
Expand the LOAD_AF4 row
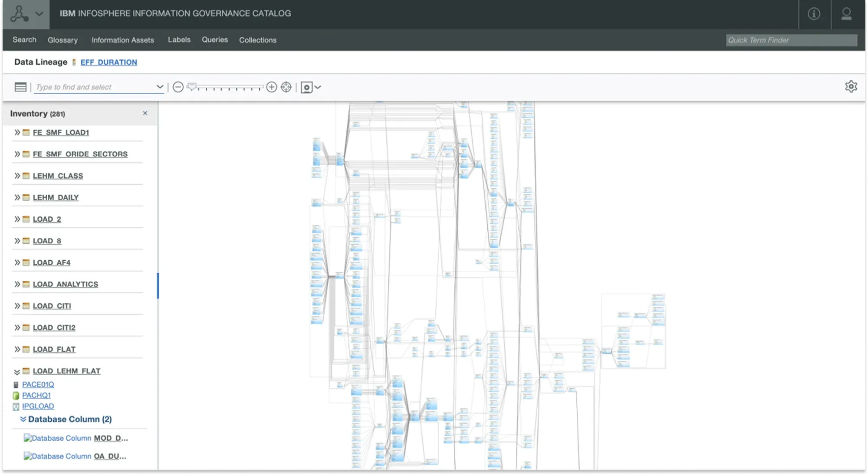(17, 262)
